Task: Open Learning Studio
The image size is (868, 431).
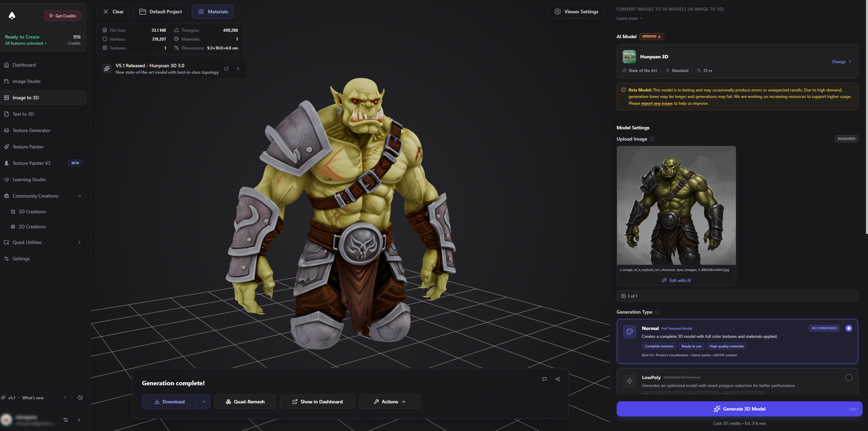Action: point(29,179)
